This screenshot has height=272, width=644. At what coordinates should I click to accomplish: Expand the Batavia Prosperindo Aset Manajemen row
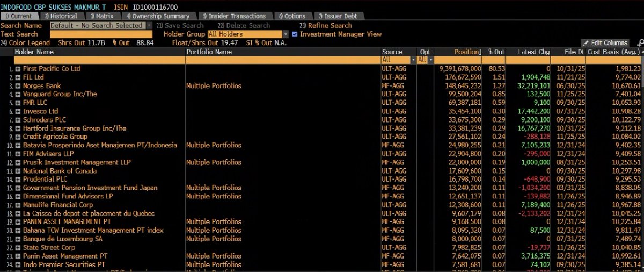click(18, 145)
